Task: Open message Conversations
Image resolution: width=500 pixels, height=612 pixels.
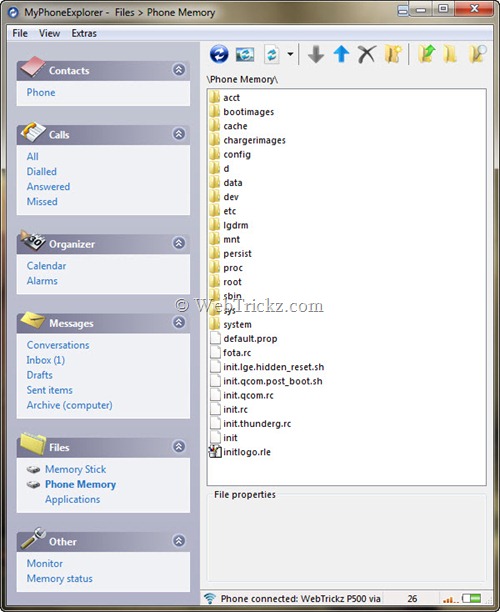Action: click(58, 345)
